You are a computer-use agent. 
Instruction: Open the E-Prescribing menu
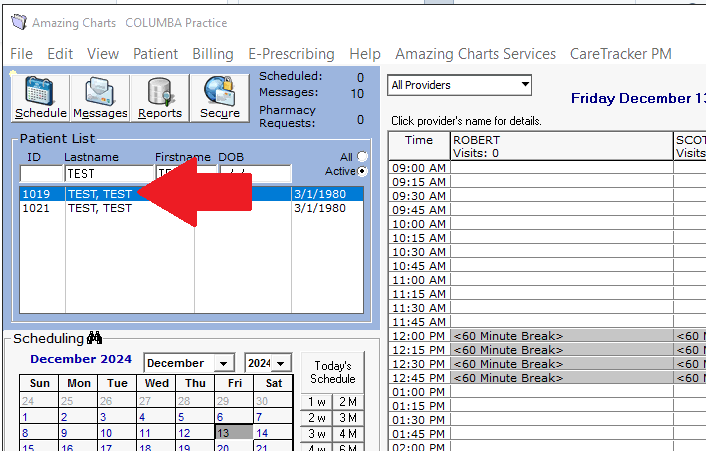pos(292,54)
